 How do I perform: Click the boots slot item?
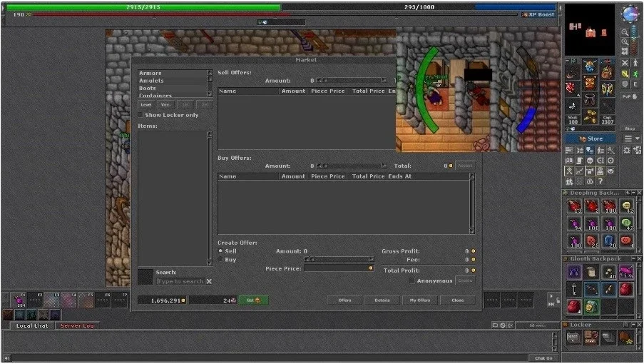[590, 116]
